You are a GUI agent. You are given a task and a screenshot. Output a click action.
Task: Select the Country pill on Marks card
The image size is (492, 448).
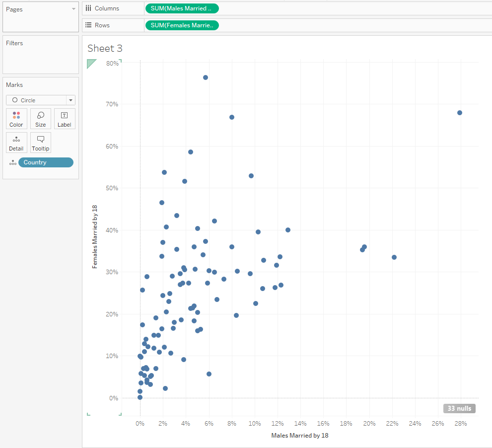[46, 162]
